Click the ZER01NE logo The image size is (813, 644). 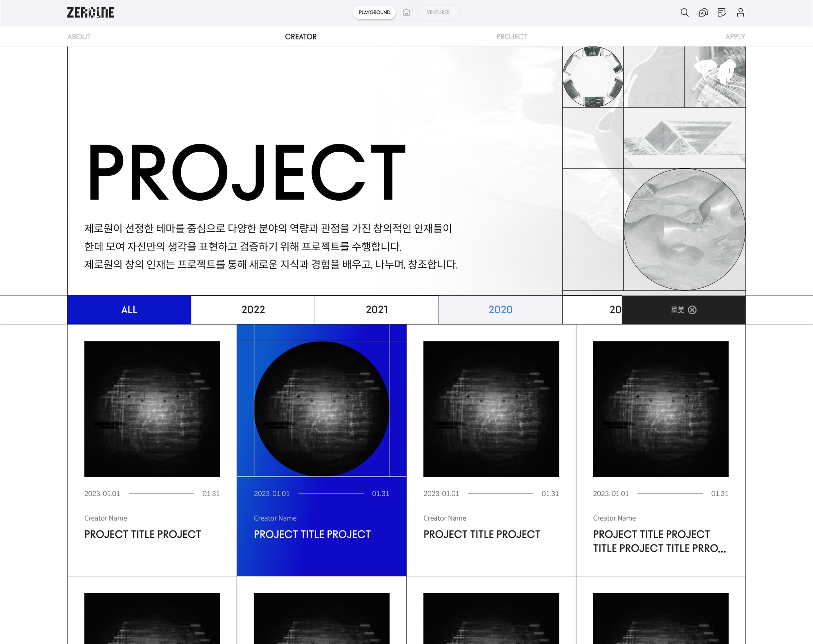[90, 13]
